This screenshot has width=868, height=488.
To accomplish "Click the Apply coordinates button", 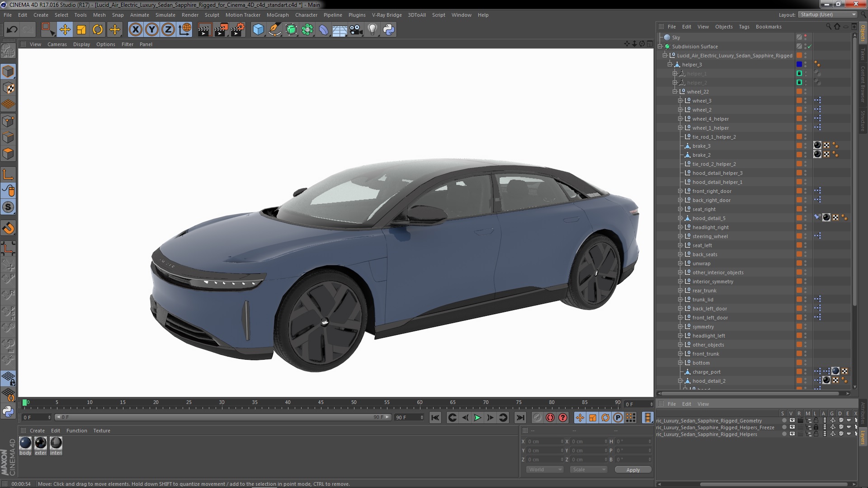I will point(633,470).
